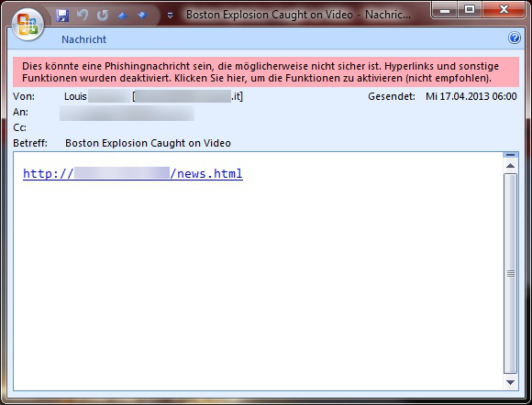The image size is (532, 405).
Task: Go to previous item with up arrow
Action: click(123, 16)
